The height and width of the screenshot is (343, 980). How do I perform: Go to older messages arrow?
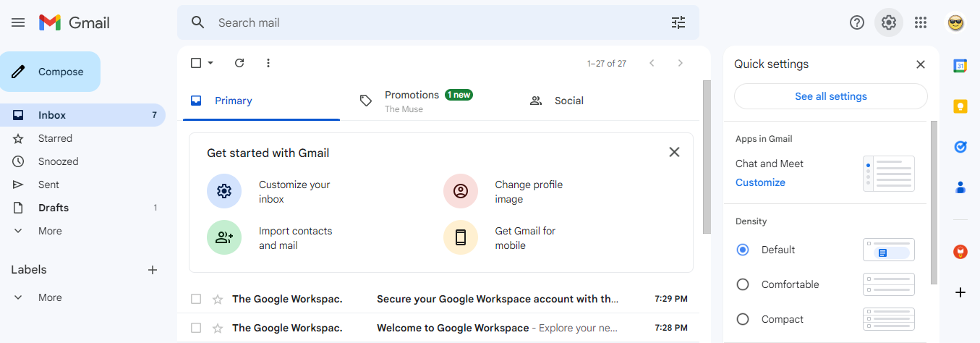[x=680, y=63]
